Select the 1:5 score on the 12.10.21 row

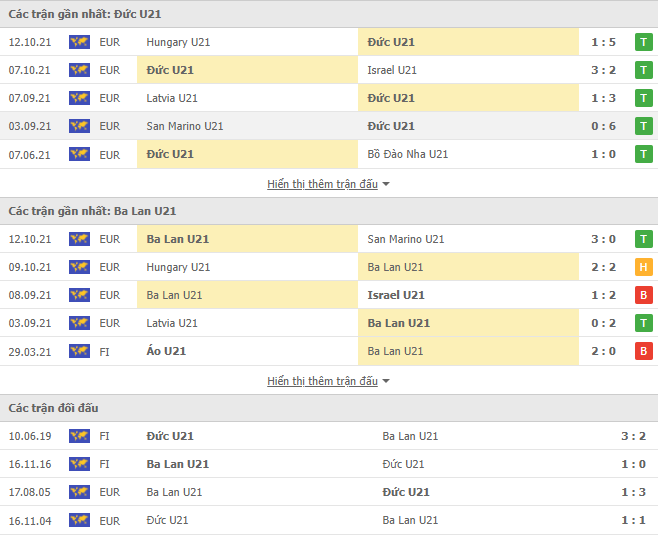tap(603, 42)
